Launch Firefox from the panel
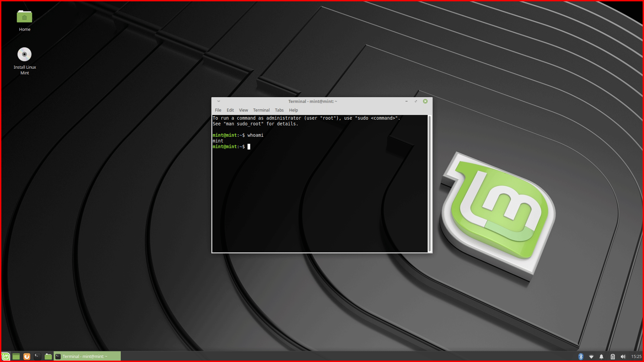The height and width of the screenshot is (362, 644). pyautogui.click(x=27, y=356)
